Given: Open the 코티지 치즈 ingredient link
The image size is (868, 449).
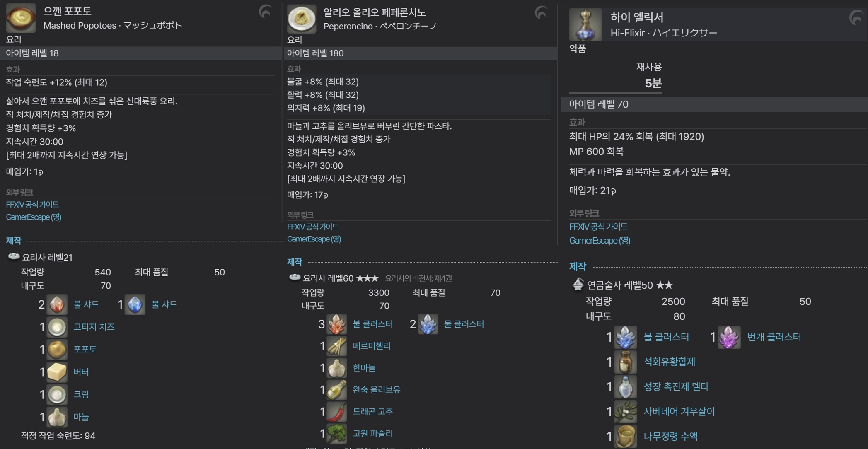Looking at the screenshot, I should click(94, 327).
